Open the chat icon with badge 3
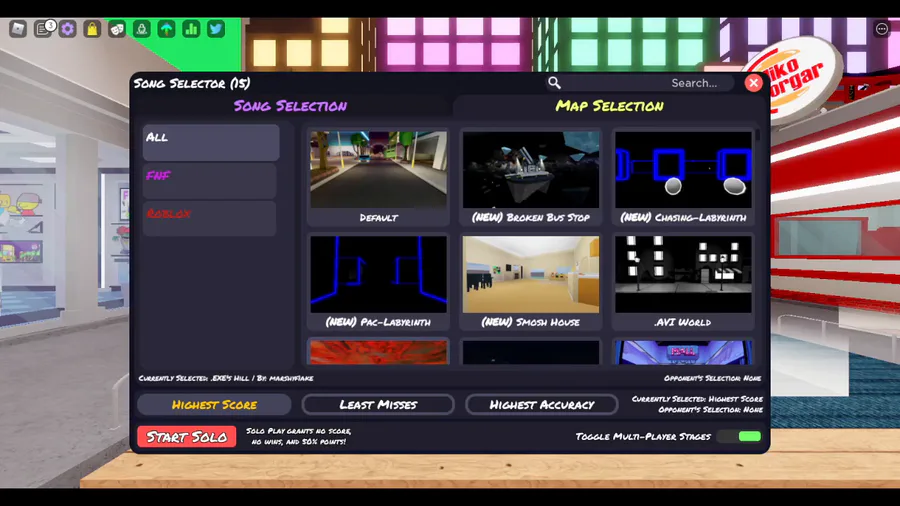 pyautogui.click(x=43, y=28)
